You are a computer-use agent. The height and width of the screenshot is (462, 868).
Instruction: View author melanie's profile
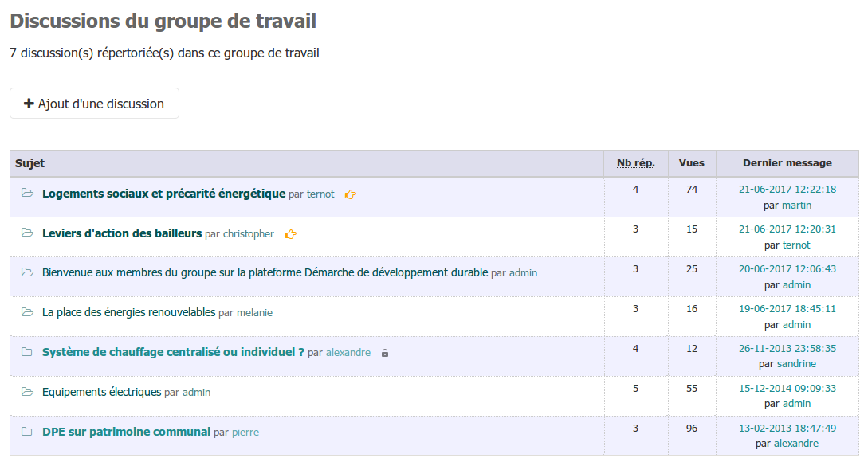pyautogui.click(x=254, y=312)
